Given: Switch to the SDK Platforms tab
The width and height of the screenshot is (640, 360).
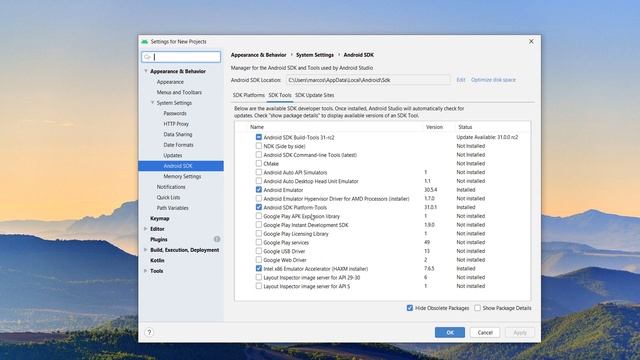Looking at the screenshot, I should click(249, 95).
